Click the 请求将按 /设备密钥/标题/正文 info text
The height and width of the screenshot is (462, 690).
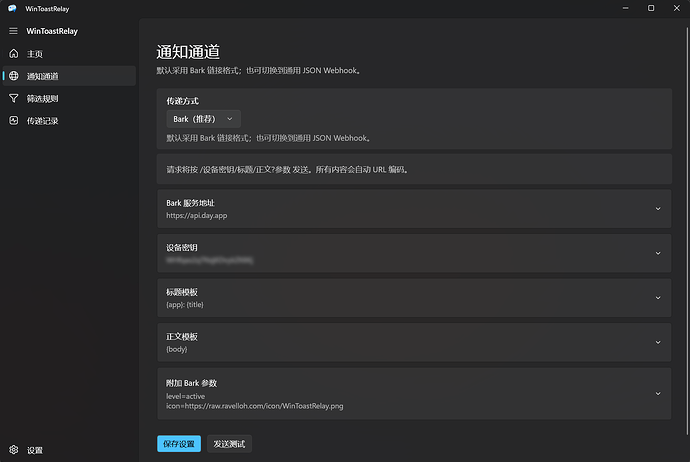tap(287, 169)
